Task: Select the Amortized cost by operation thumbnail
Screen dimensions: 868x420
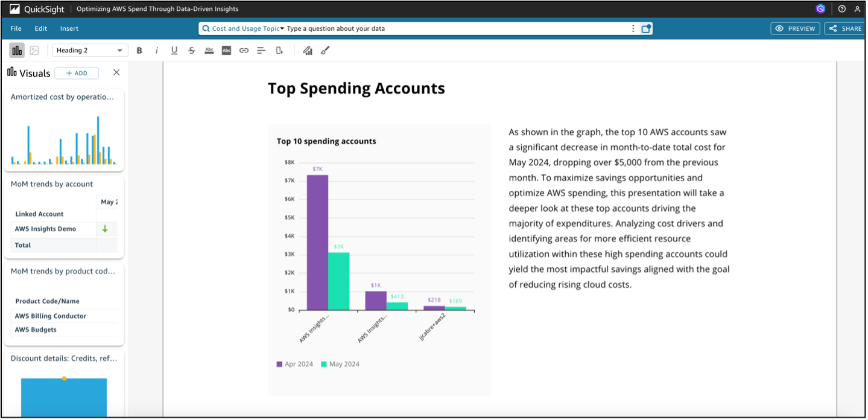Action: (64, 130)
